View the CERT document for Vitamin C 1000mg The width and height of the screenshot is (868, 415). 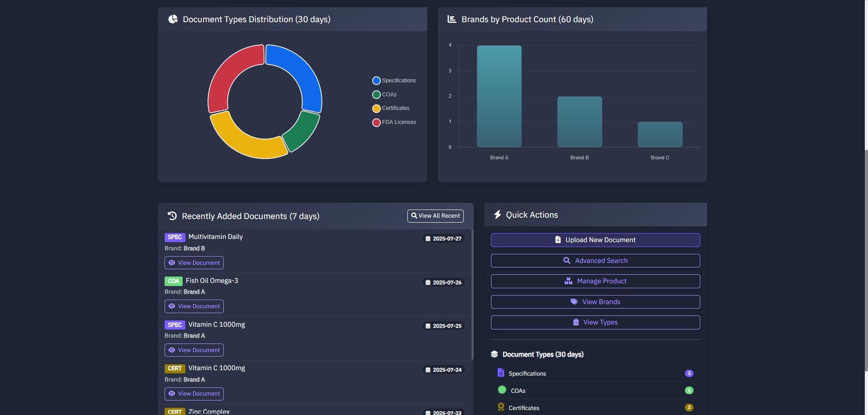(x=194, y=393)
